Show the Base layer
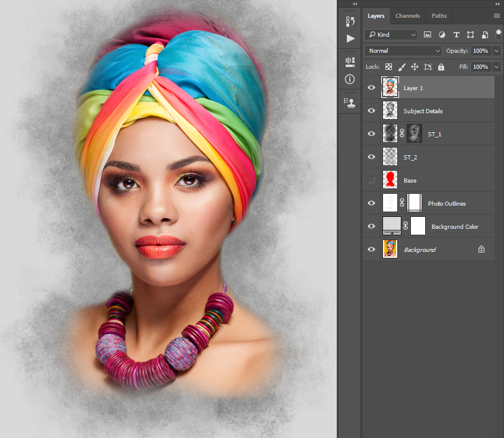The height and width of the screenshot is (438, 504). tap(371, 180)
